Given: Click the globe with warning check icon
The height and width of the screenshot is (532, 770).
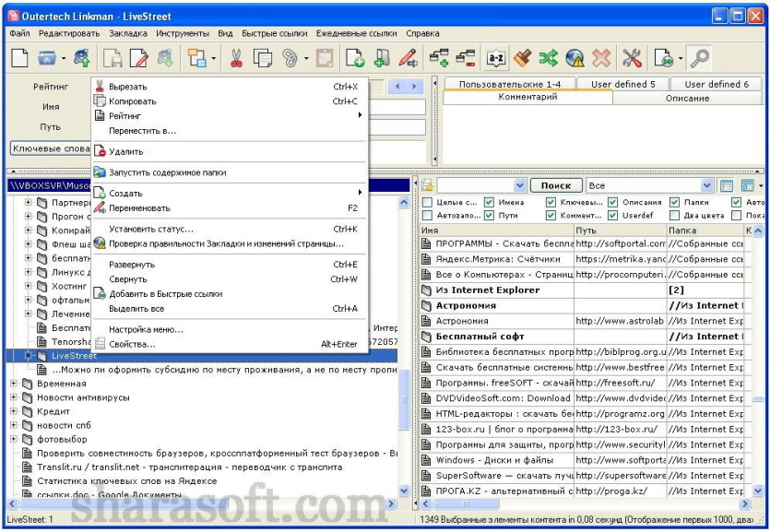Looking at the screenshot, I should click(575, 58).
